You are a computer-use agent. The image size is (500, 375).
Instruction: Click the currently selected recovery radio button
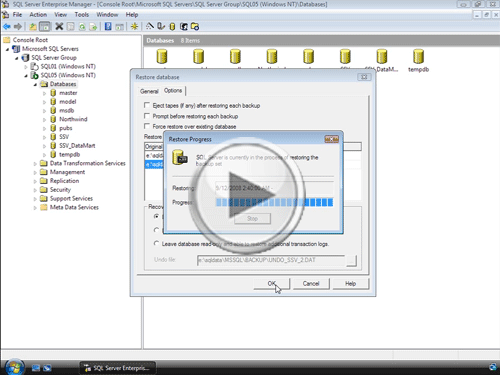(x=156, y=216)
